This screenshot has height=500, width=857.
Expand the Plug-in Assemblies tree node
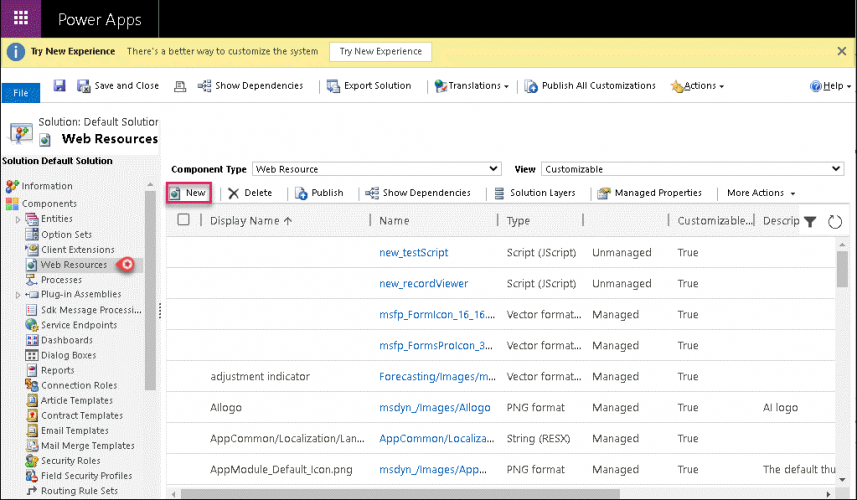pyautogui.click(x=18, y=295)
